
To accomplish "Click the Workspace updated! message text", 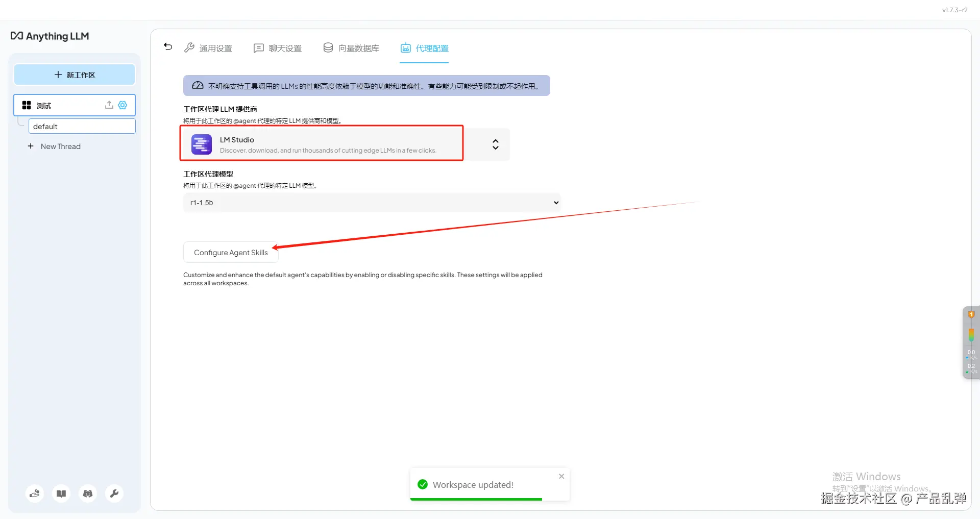I will 473,485.
